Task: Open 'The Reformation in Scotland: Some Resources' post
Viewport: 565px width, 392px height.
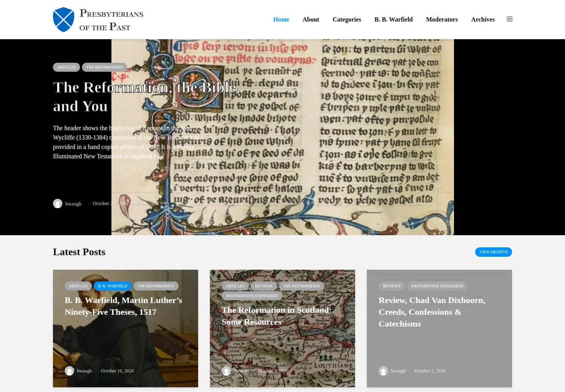Action: pos(277,316)
